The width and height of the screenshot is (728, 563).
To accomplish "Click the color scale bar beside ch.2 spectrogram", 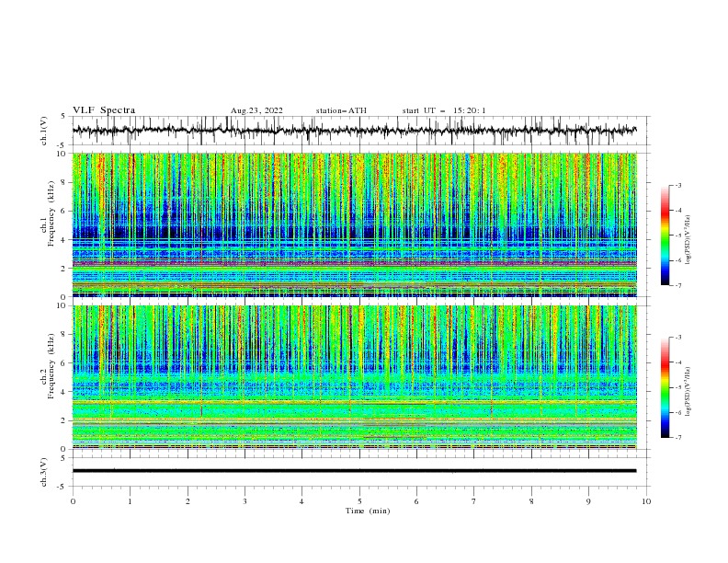I will [665, 387].
